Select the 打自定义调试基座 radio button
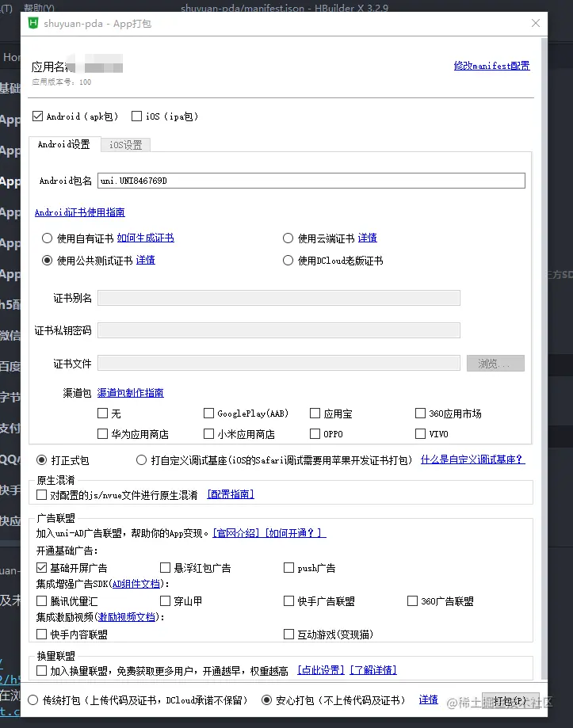The width and height of the screenshot is (573, 728). [141, 460]
